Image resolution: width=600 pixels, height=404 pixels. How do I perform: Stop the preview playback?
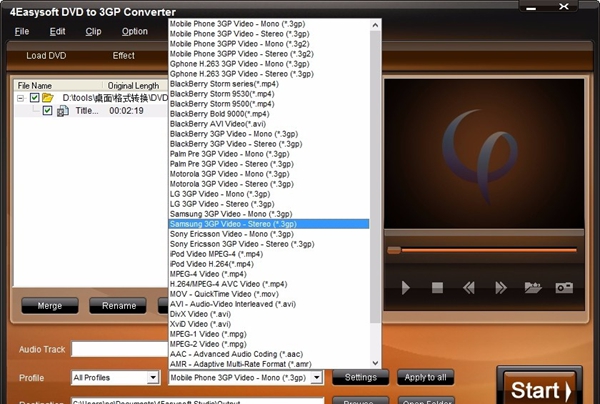437,287
